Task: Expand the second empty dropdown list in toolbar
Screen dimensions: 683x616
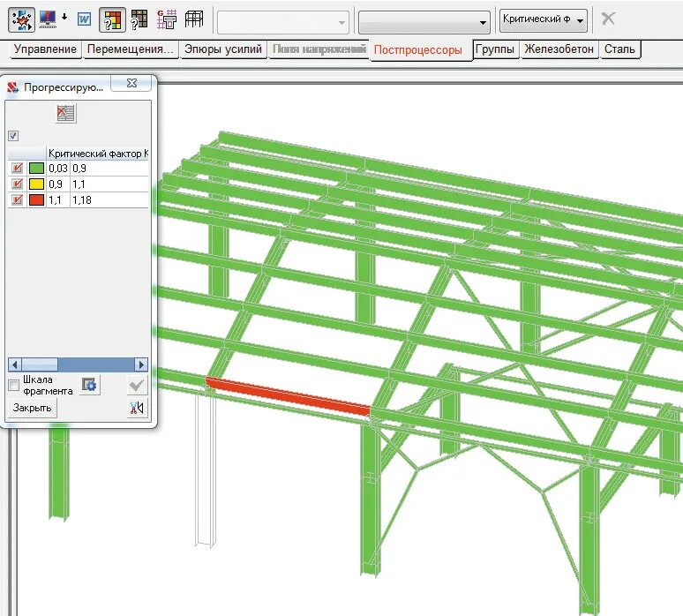Action: (424, 22)
